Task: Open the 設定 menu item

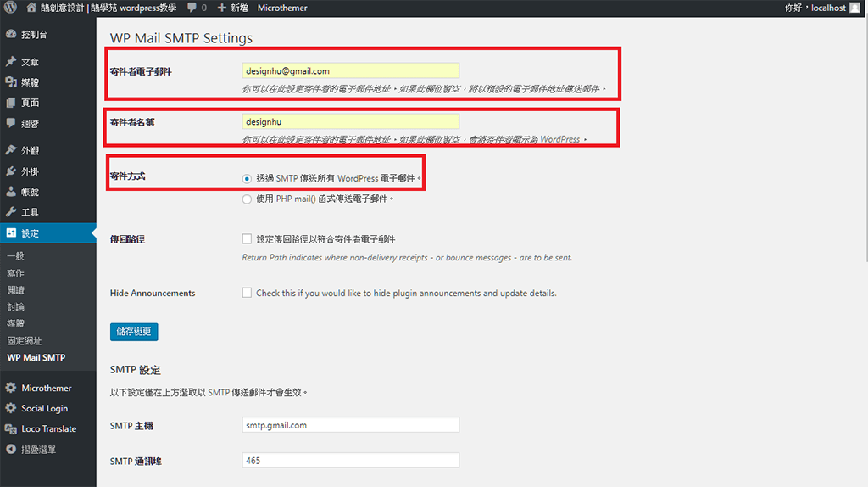Action: tap(48, 233)
